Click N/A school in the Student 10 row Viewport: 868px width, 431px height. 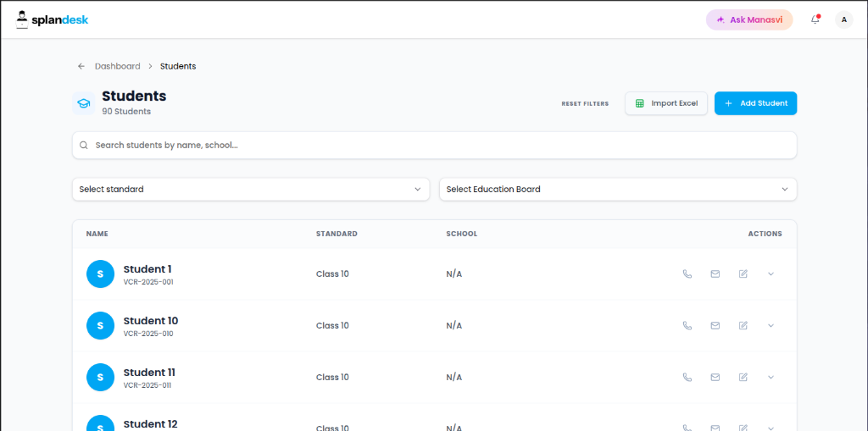point(454,325)
